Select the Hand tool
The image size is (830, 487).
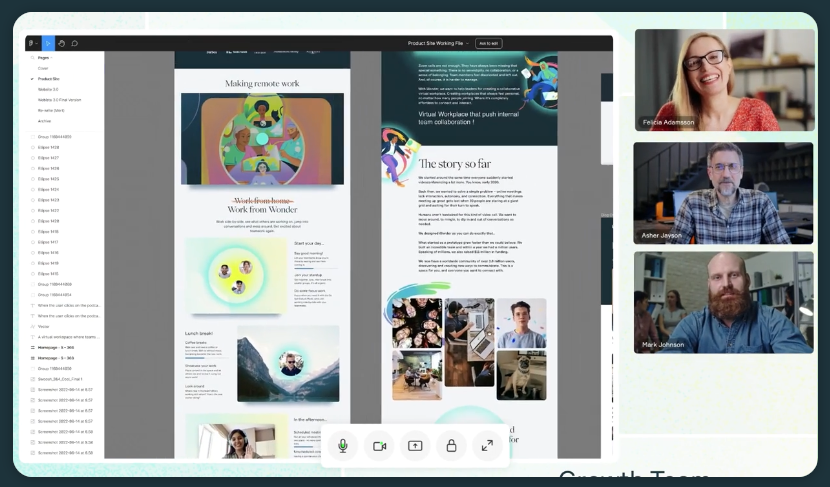61,43
